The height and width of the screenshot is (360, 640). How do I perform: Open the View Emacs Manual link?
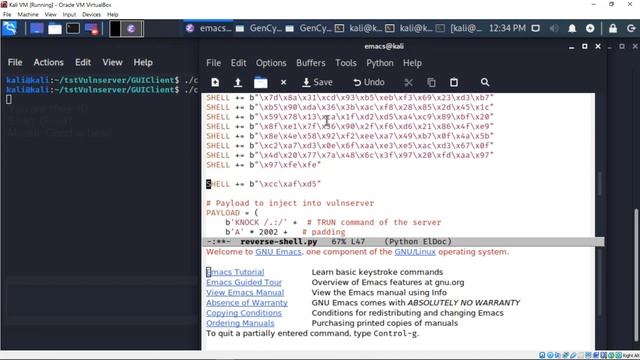pos(245,293)
